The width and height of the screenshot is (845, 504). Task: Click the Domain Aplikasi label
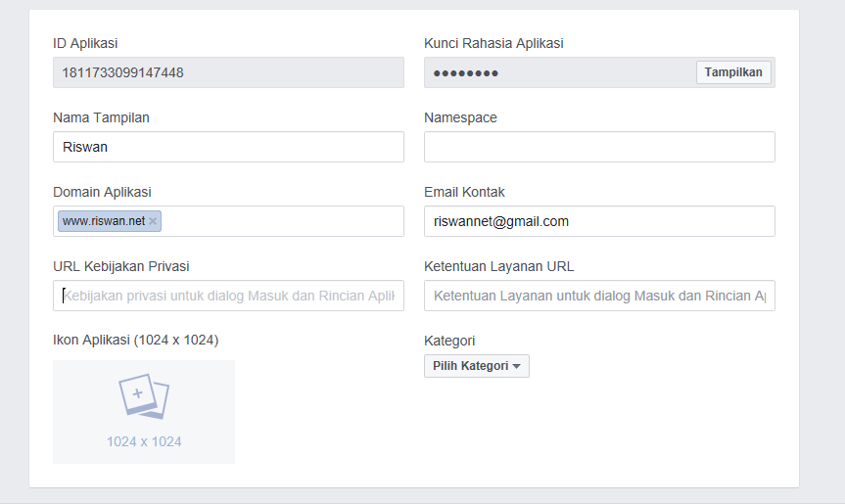pos(102,192)
